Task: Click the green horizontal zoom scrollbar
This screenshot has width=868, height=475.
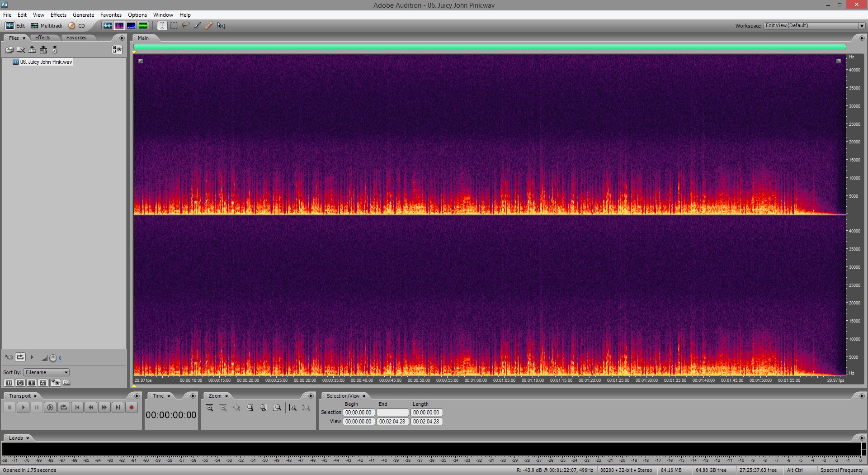Action: (490, 47)
